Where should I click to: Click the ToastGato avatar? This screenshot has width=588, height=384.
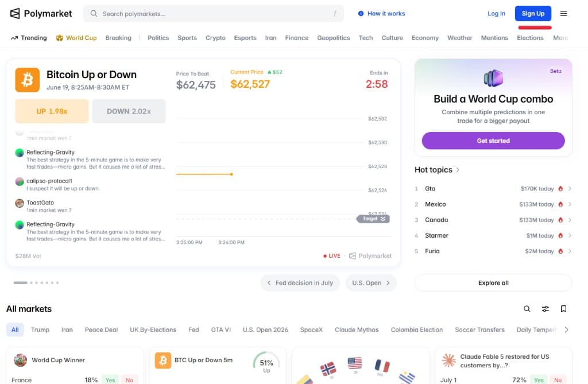(x=20, y=203)
